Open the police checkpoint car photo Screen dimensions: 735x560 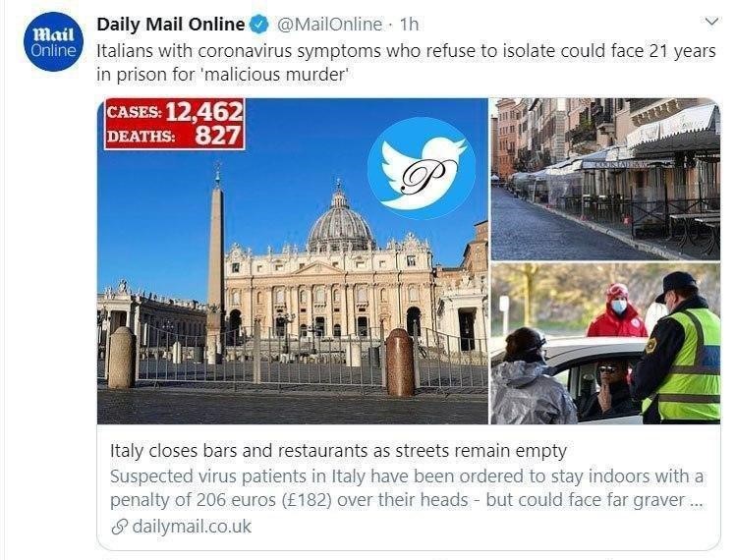click(605, 343)
